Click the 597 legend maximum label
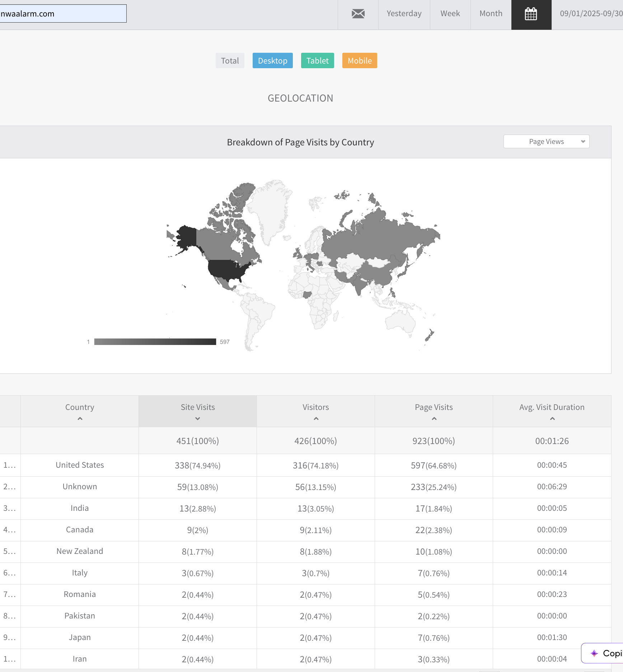 (225, 342)
